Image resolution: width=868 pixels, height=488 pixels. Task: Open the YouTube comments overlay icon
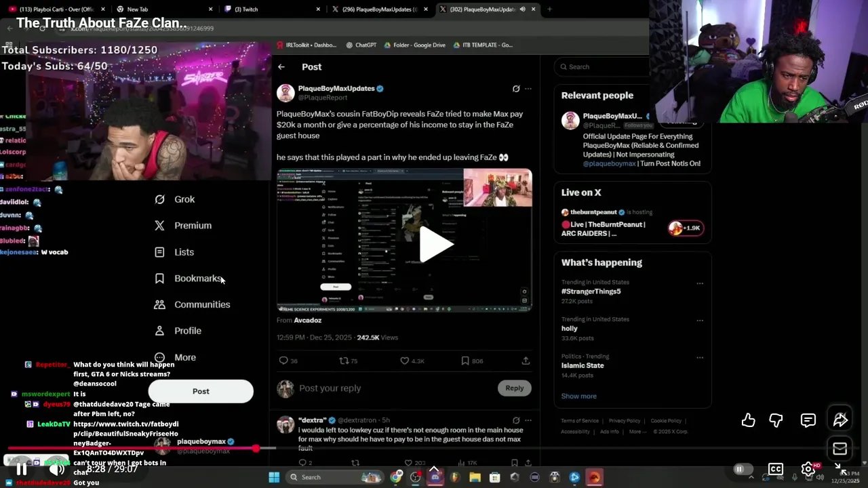[x=808, y=420]
